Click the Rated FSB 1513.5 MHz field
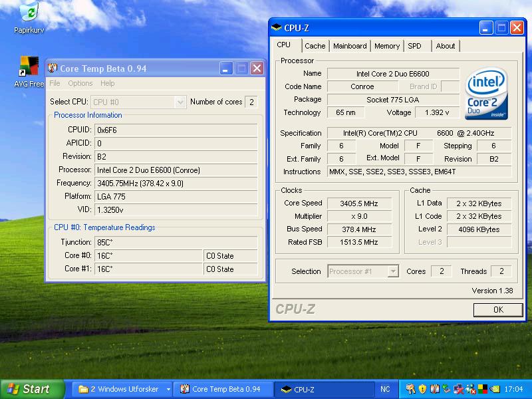Image resolution: width=532 pixels, height=399 pixels. (359, 242)
